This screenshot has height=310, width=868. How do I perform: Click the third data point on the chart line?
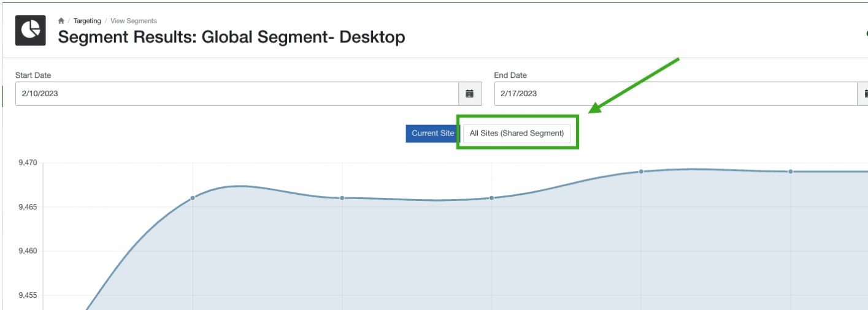(491, 198)
